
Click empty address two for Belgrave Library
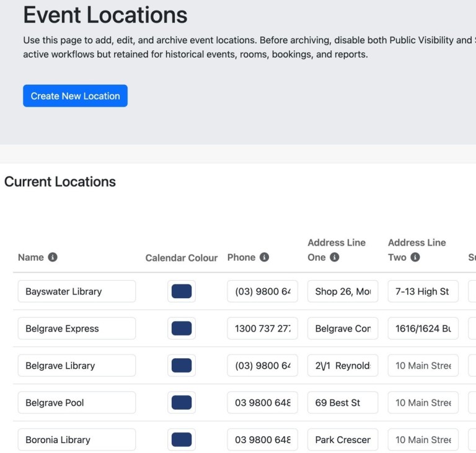(423, 365)
